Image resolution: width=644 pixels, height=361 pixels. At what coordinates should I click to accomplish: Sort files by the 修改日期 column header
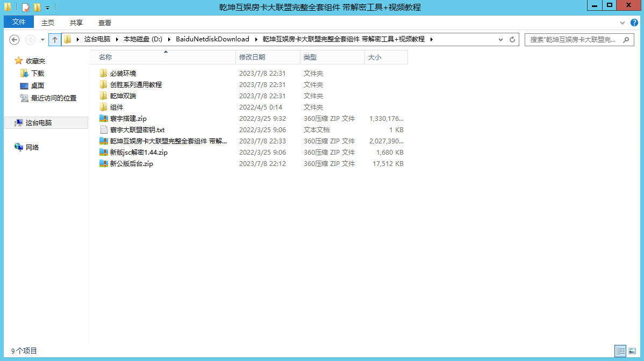[x=252, y=57]
